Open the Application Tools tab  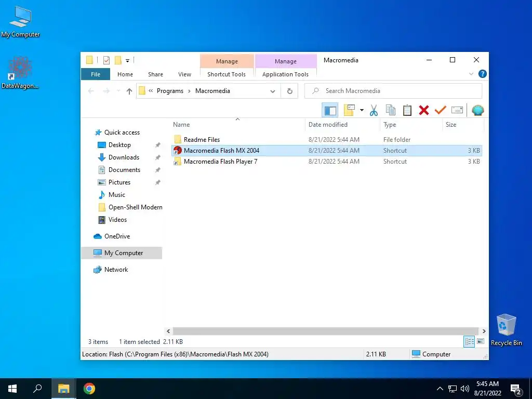285,74
